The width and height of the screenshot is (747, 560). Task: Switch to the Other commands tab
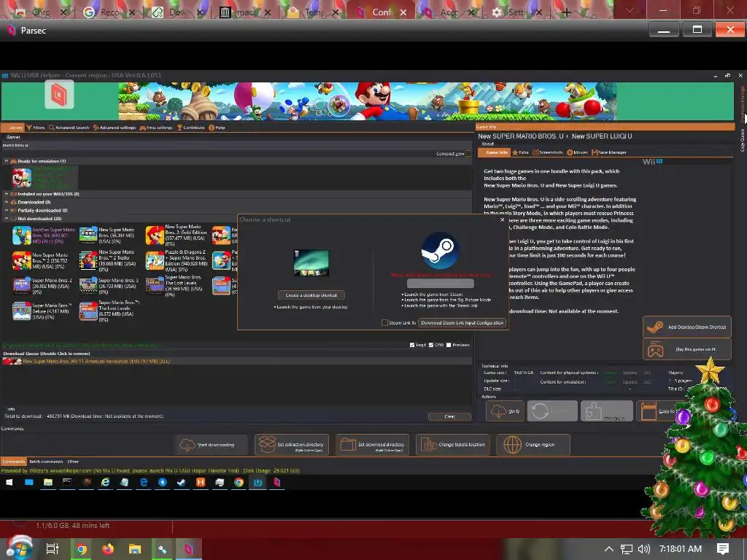tap(73, 462)
